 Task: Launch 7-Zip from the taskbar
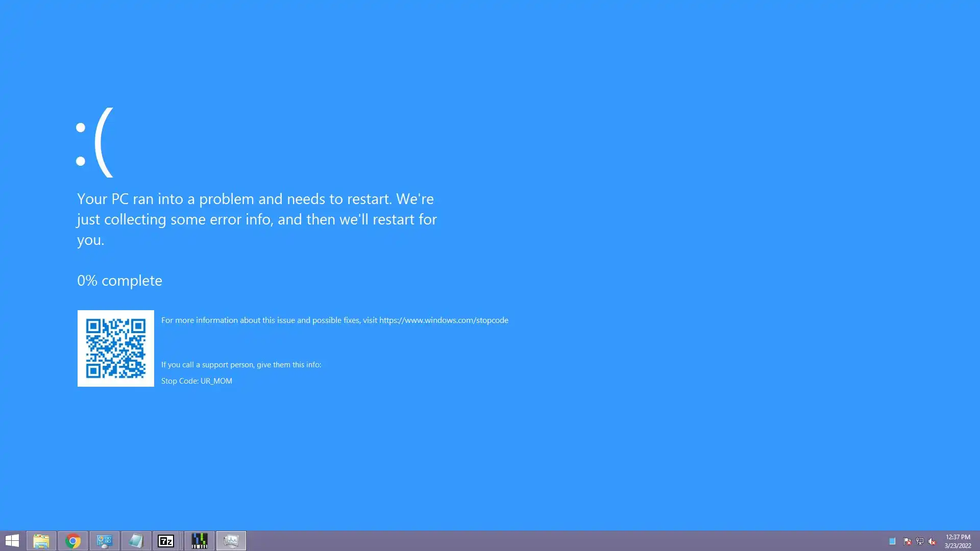click(x=166, y=541)
